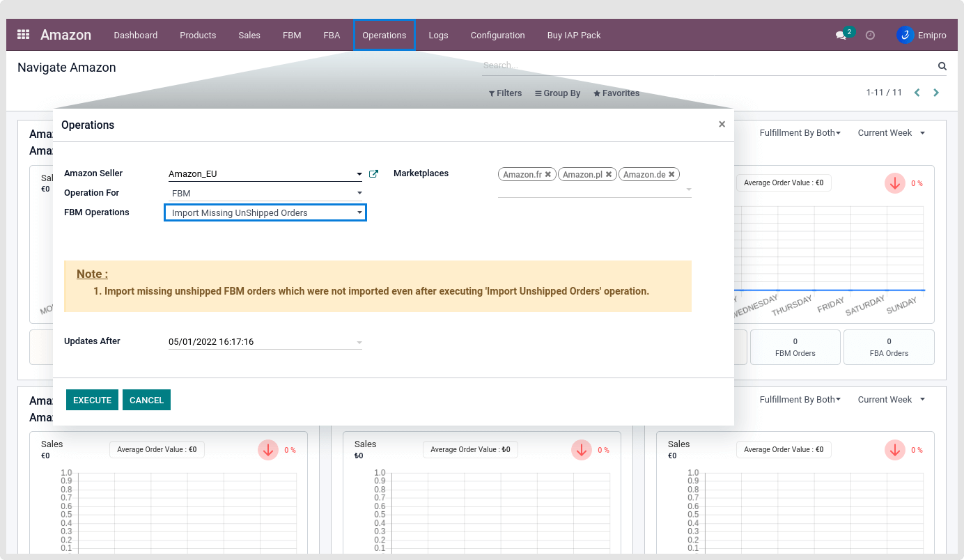The image size is (964, 560).
Task: Open the apps grid menu icon
Action: 23,35
